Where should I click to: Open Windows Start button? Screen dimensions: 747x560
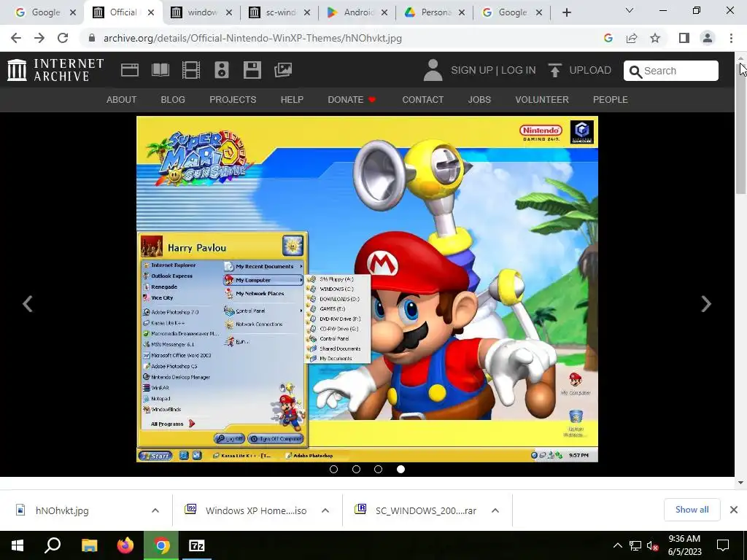(x=18, y=545)
